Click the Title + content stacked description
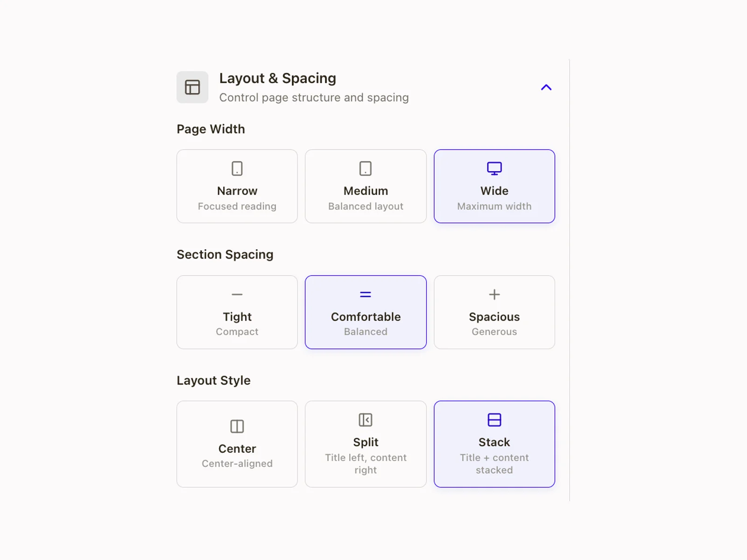This screenshot has height=560, width=747. tap(494, 464)
